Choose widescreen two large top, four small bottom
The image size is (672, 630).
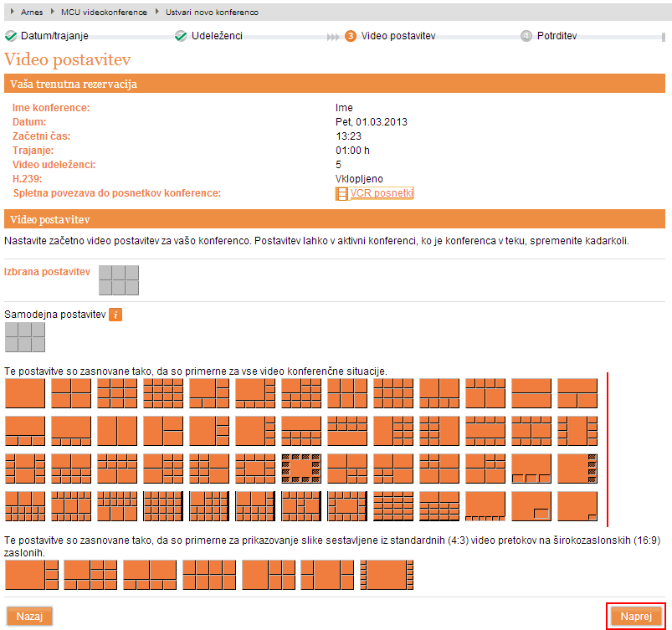click(x=150, y=575)
